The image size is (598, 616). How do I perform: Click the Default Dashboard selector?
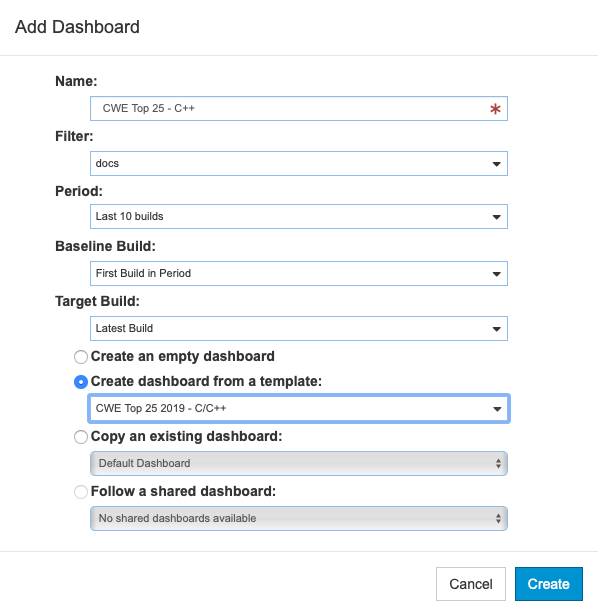tap(299, 464)
